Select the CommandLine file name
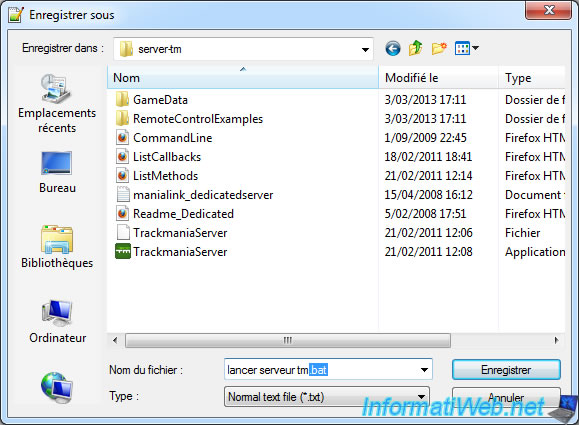This screenshot has width=579, height=425. [172, 138]
